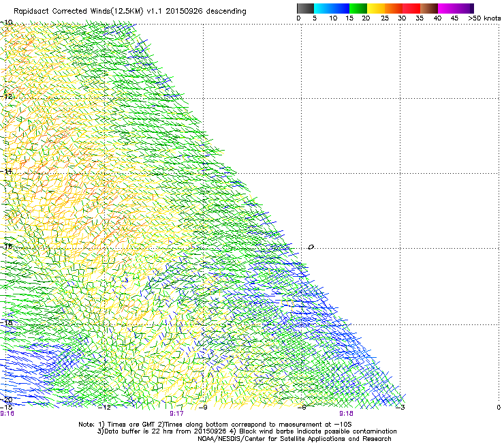Click the NOAA/NESDIS Center for Satellite Applications credit
This screenshot has height=443, width=504.
[x=294, y=439]
